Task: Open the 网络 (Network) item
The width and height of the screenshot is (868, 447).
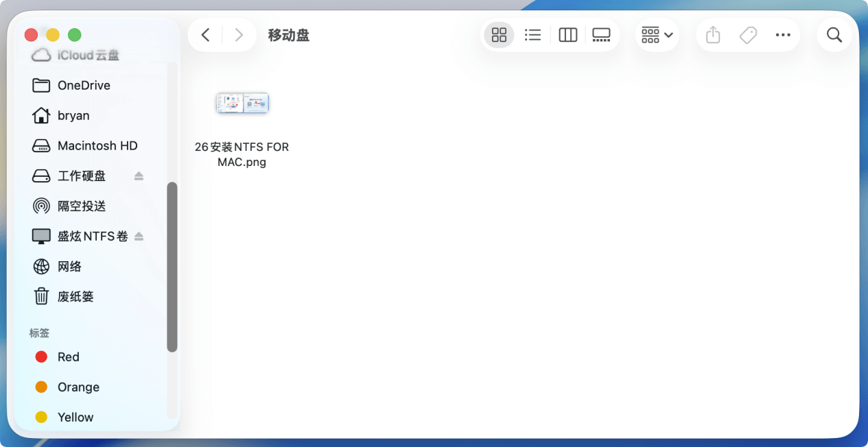Action: click(70, 266)
